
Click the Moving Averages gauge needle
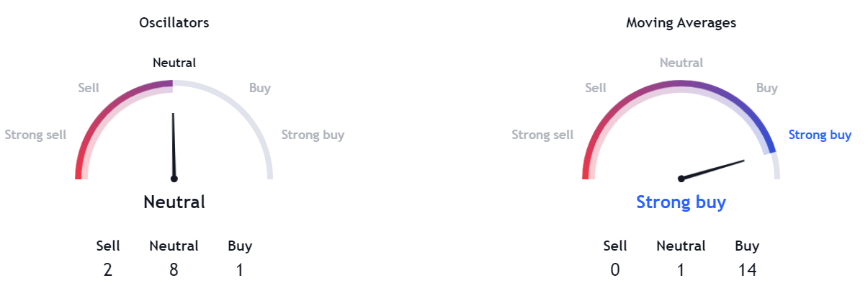click(x=713, y=169)
